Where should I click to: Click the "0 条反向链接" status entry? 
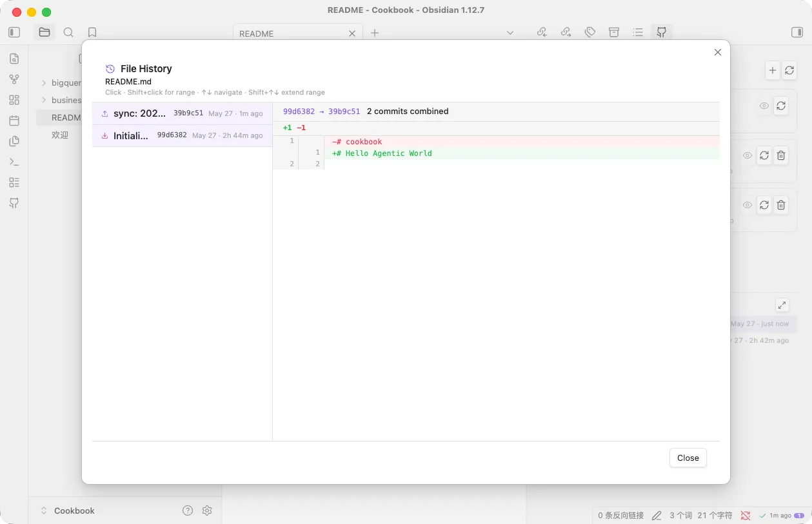click(621, 516)
